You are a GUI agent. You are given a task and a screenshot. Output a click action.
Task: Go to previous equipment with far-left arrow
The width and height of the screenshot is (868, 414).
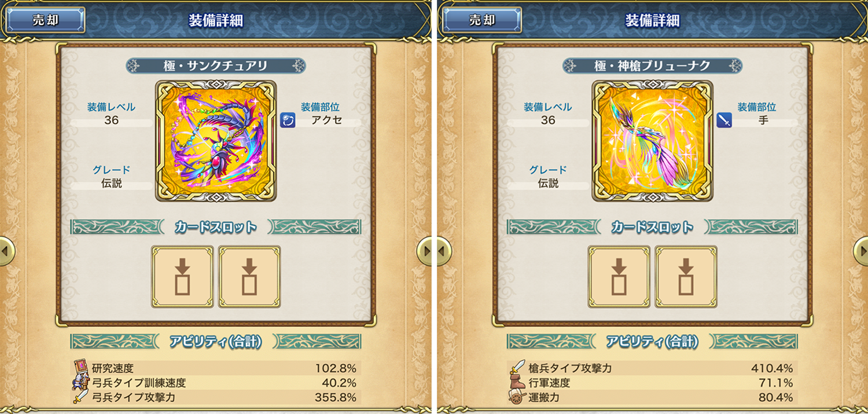[x=5, y=251]
